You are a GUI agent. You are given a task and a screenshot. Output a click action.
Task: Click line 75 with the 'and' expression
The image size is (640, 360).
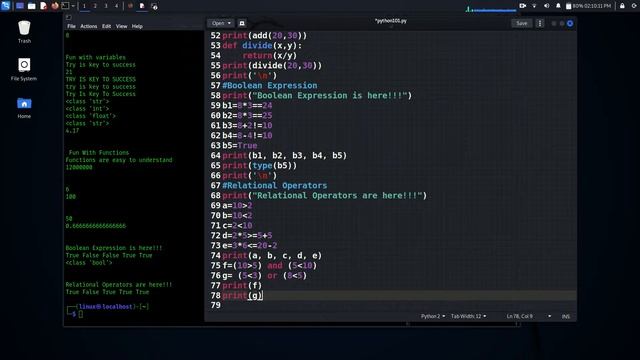(x=270, y=266)
